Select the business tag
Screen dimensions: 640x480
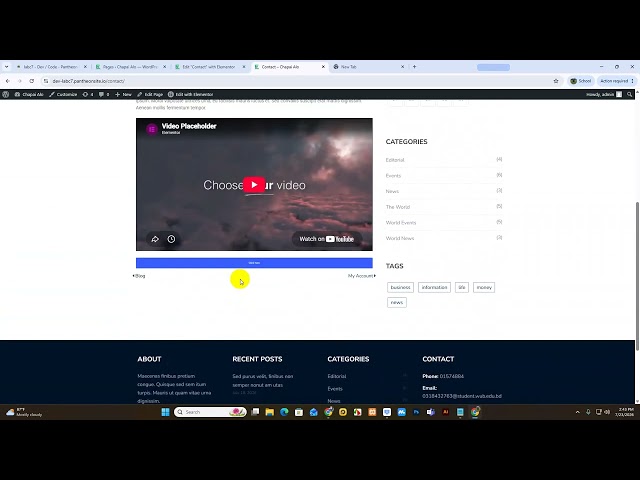pos(400,287)
